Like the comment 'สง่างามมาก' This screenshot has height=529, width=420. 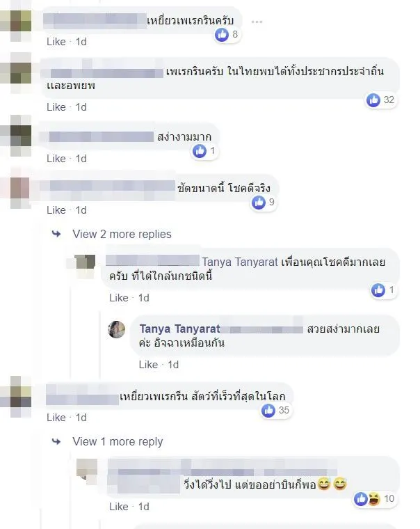tap(56, 159)
